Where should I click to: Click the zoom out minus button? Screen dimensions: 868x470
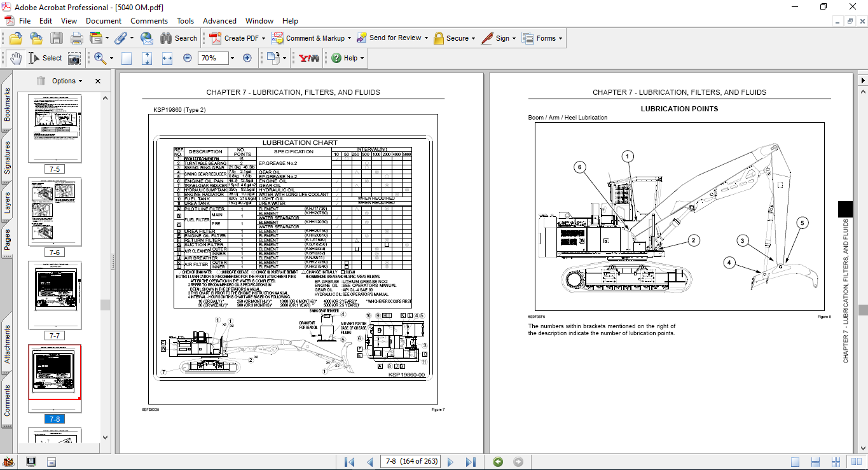click(x=188, y=58)
